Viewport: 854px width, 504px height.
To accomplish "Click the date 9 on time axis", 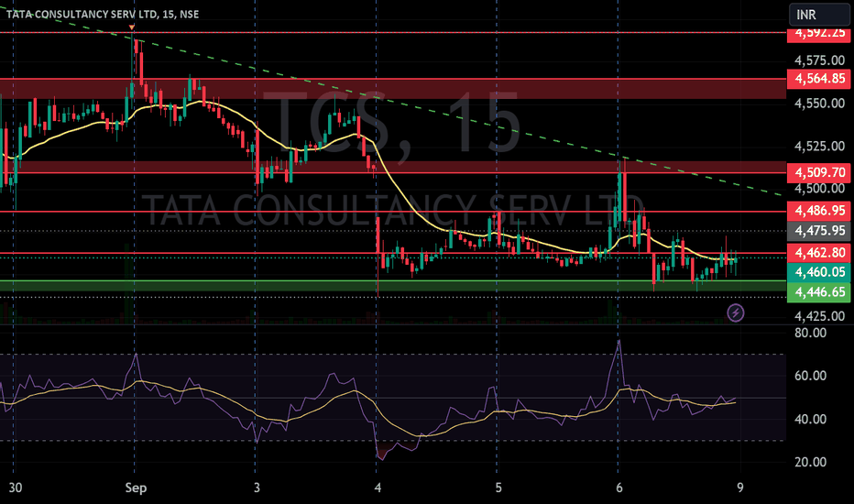I will (x=739, y=488).
